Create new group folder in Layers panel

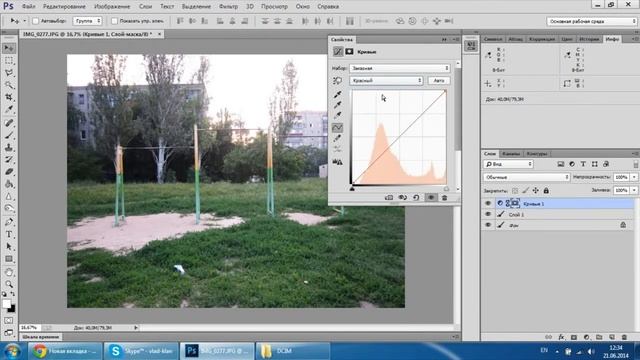(599, 337)
